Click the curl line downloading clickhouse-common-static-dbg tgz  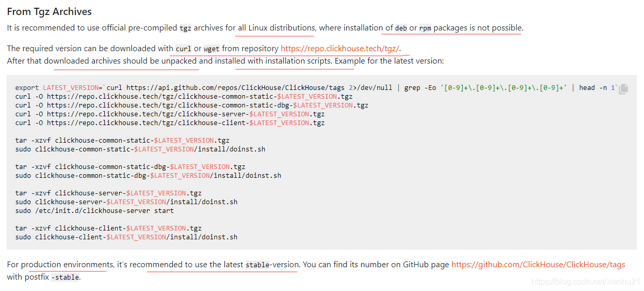[x=191, y=105]
